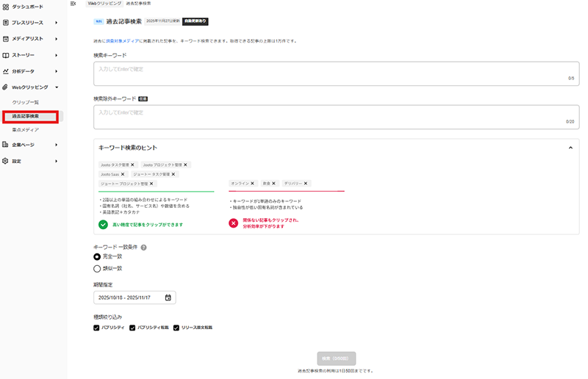This screenshot has width=588, height=379.
Task: Uncheck the パブリシティ checkbox
Action: pos(96,328)
